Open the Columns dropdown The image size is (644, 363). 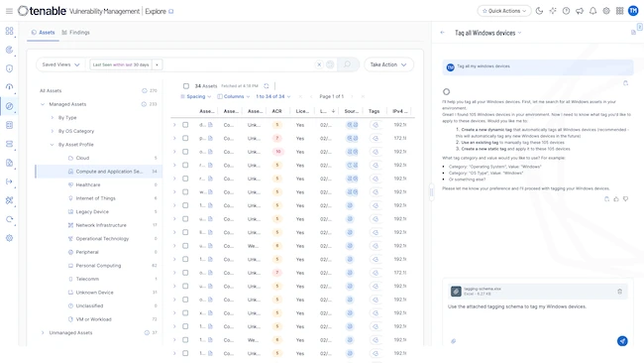(x=234, y=96)
